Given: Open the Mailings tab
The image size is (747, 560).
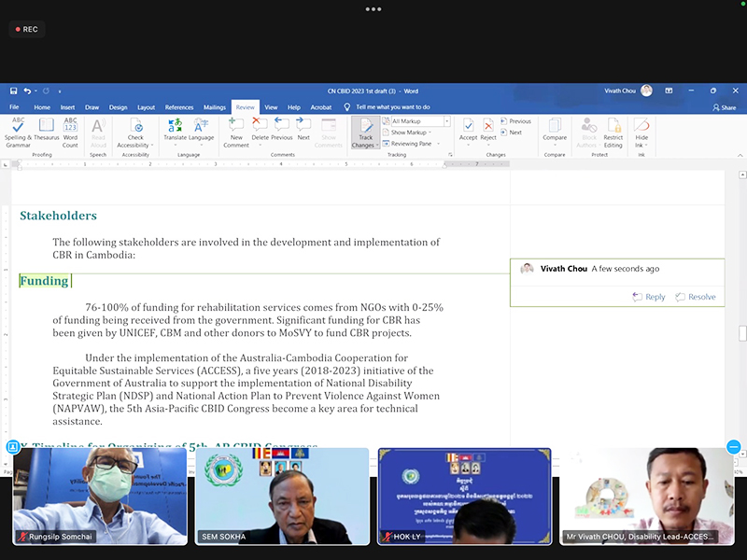Looking at the screenshot, I should click(215, 107).
